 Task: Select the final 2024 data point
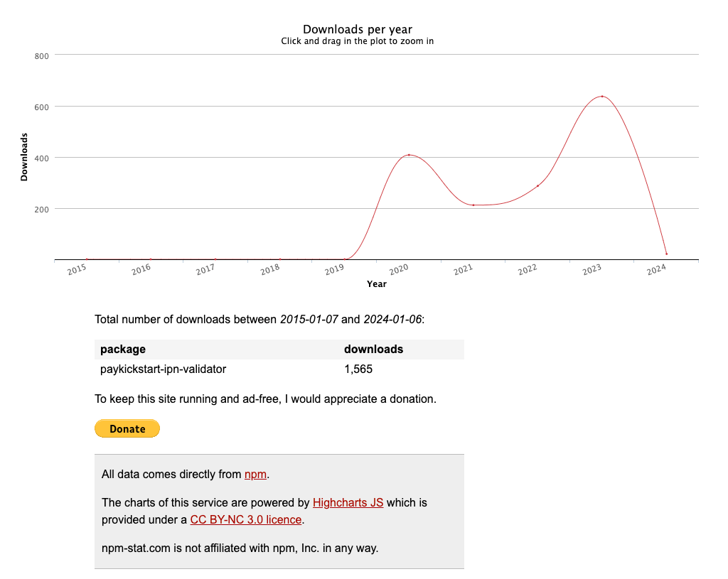pos(666,252)
